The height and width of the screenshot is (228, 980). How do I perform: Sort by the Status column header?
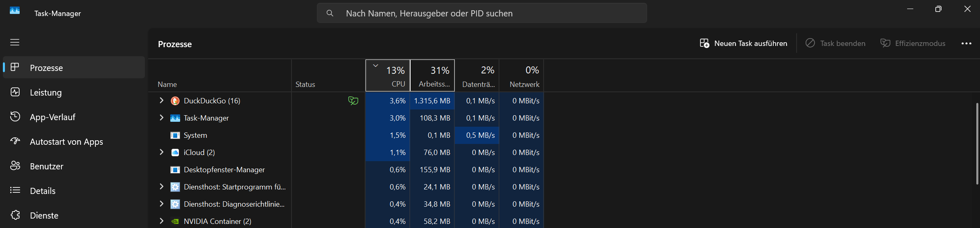pos(328,75)
